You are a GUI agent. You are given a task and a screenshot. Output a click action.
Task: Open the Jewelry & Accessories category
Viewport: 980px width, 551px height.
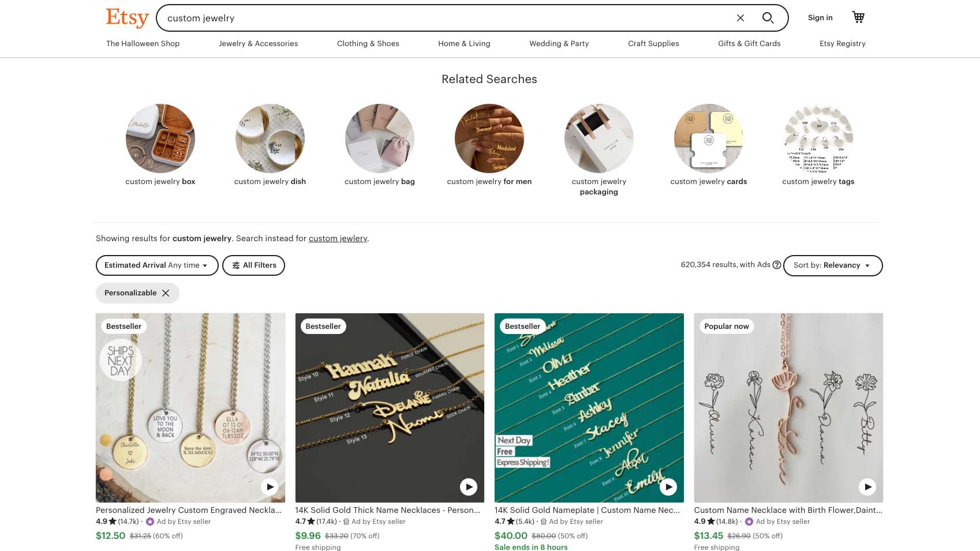coord(259,43)
